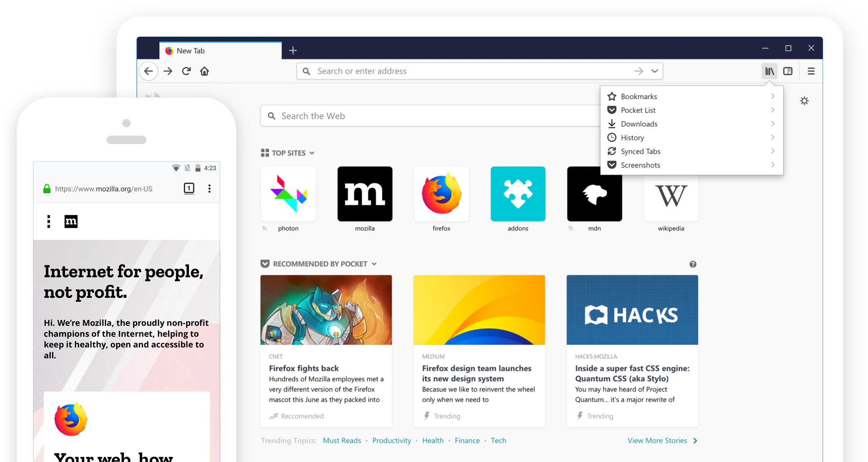Expand the address bar history dropdown
The image size is (868, 462).
pos(655,71)
